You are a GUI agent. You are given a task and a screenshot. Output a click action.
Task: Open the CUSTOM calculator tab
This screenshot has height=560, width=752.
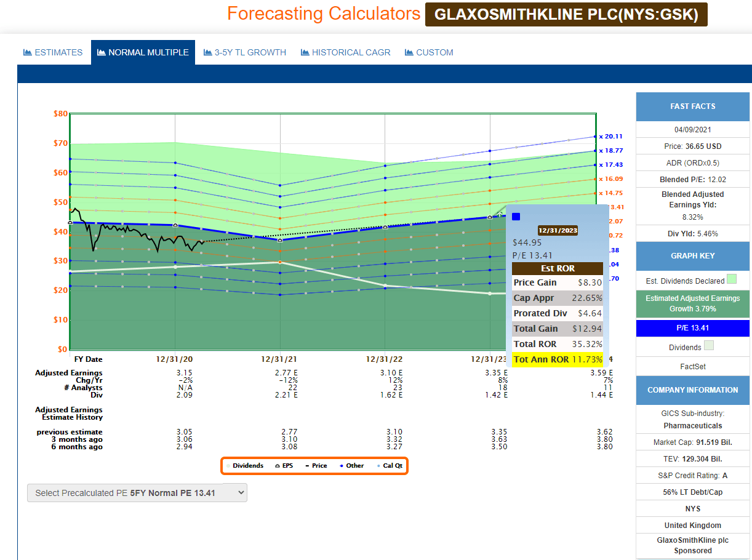coord(429,52)
